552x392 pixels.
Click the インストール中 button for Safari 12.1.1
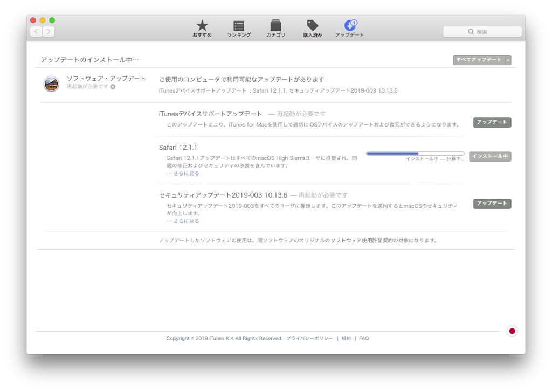(x=490, y=156)
